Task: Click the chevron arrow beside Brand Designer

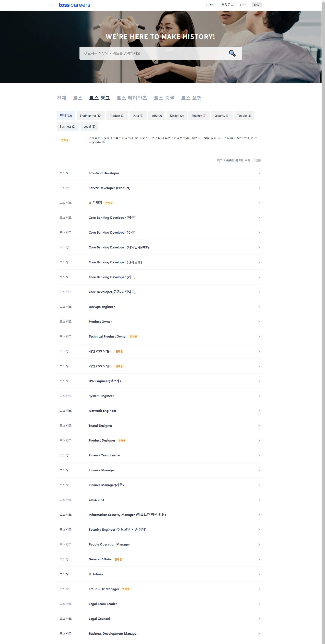Action: (259, 425)
